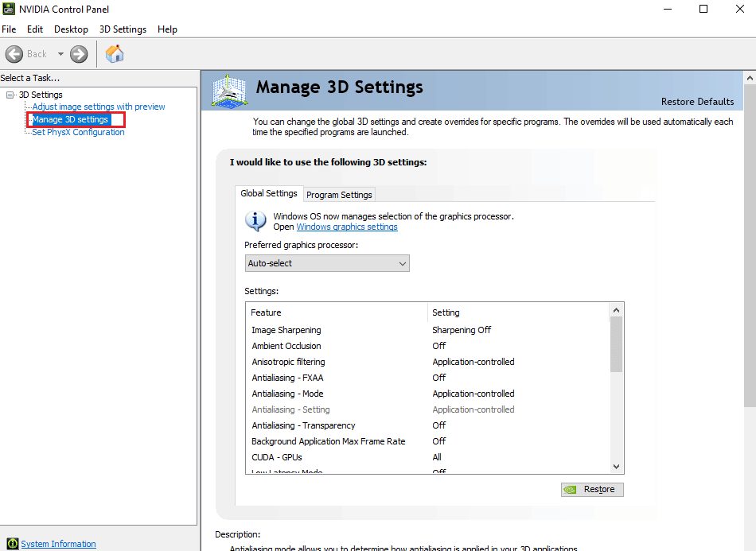Click the NVIDIA Control Panel title icon
Viewport: 756px width, 551px height.
8,9
